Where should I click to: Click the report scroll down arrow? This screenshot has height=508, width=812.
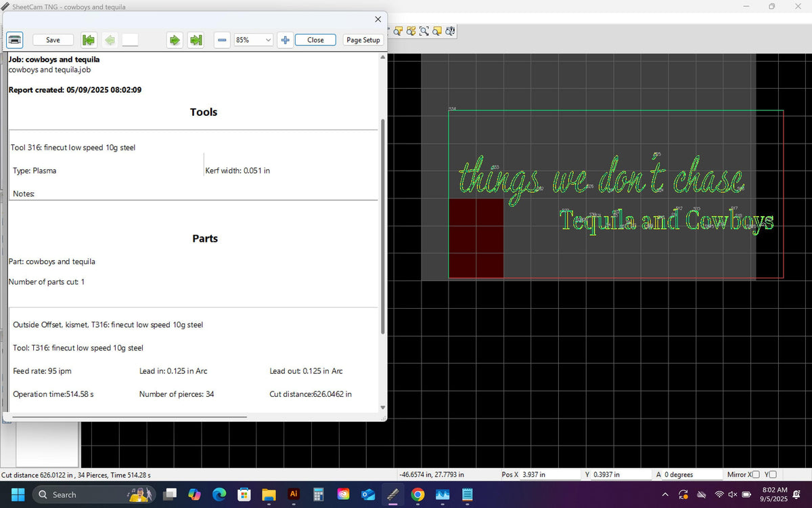383,408
